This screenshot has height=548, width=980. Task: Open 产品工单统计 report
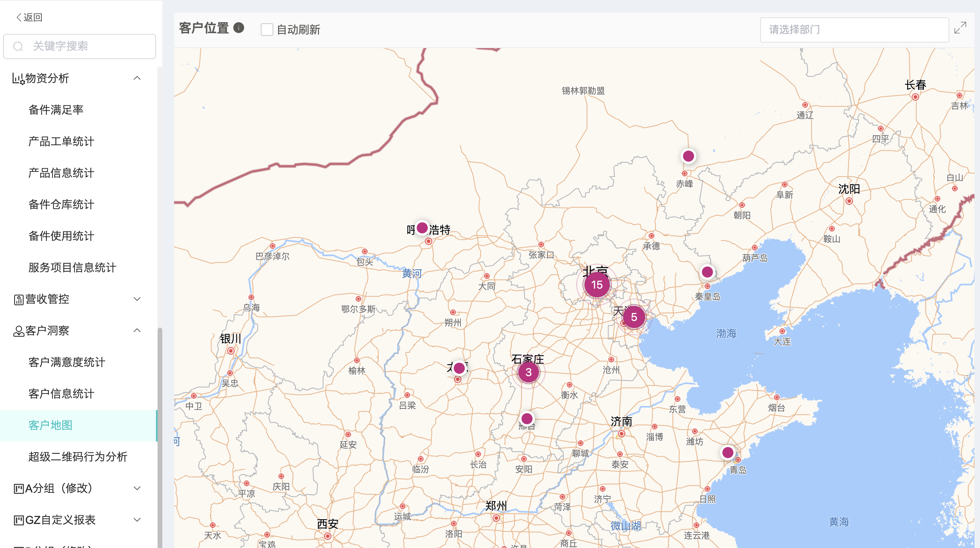tap(61, 141)
